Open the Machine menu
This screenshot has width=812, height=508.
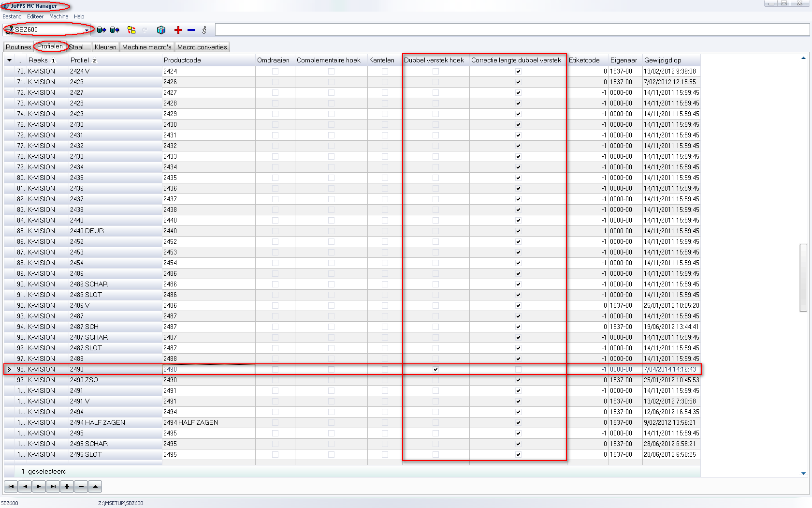(x=59, y=16)
